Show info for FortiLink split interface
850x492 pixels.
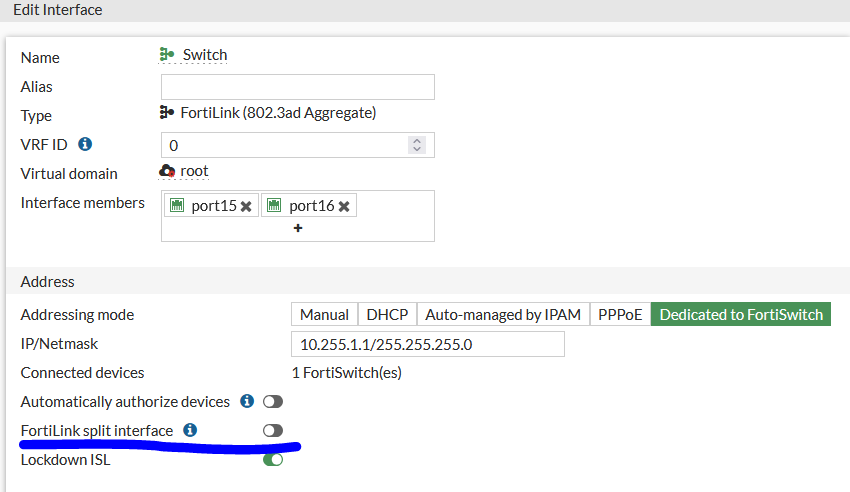point(190,430)
